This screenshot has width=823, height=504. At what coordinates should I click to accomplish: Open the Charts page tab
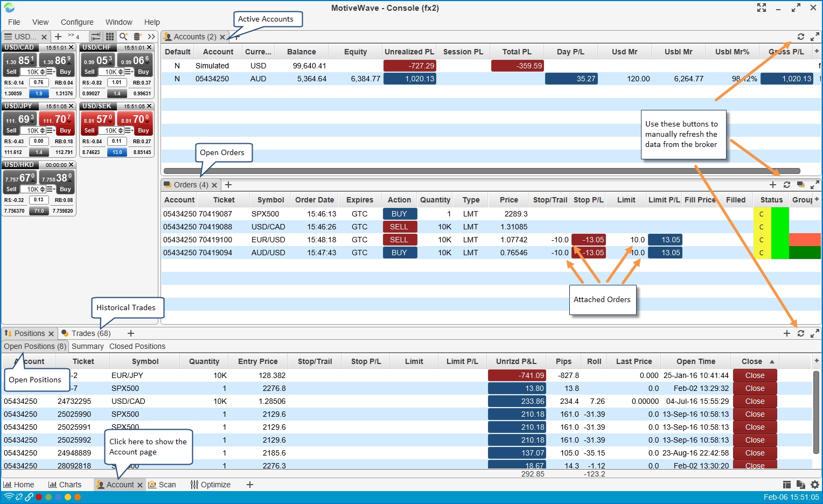[x=65, y=485]
